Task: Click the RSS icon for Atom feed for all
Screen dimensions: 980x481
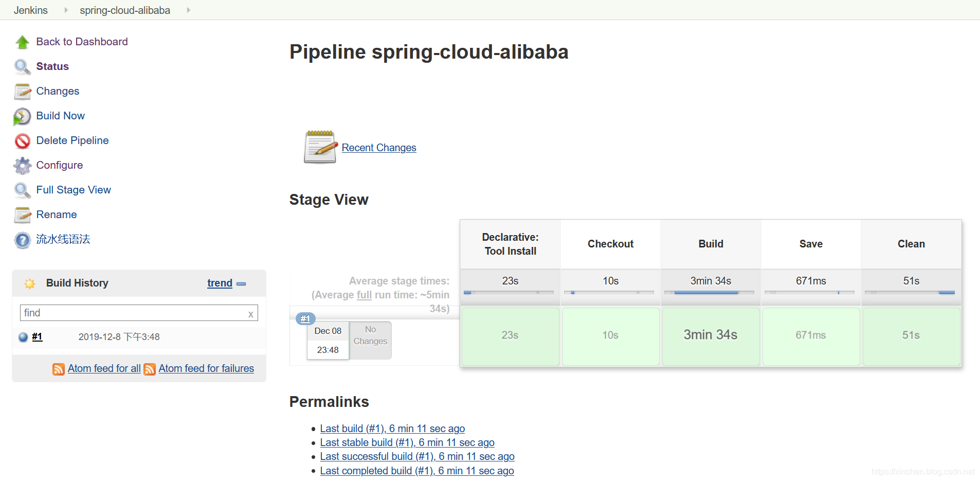Action: tap(59, 369)
